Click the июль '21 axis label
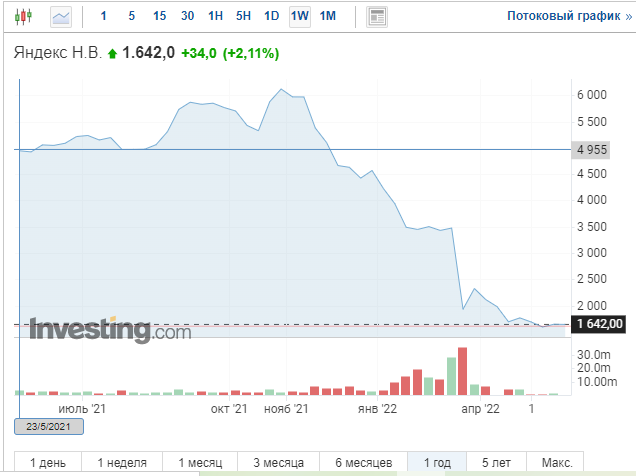636x476 pixels. click(82, 408)
